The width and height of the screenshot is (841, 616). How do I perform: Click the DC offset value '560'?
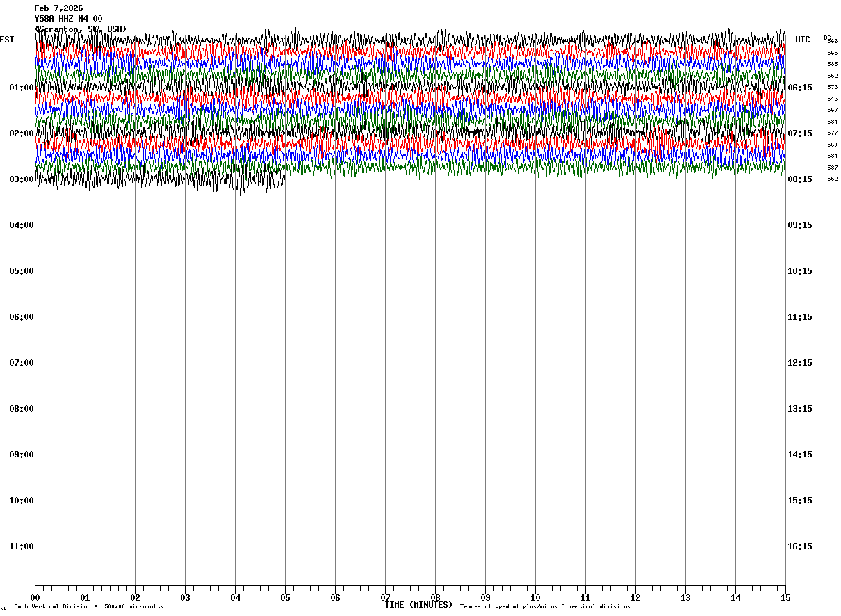tap(833, 145)
